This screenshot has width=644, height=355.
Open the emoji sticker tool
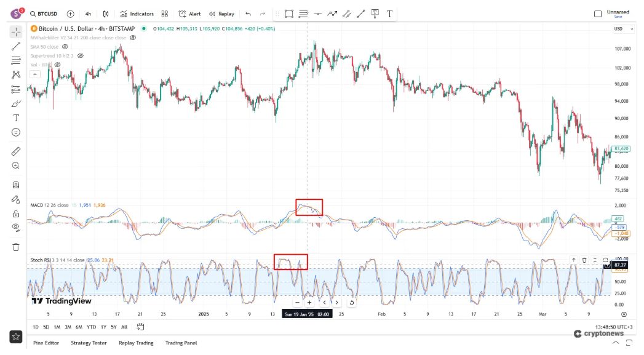(x=15, y=132)
